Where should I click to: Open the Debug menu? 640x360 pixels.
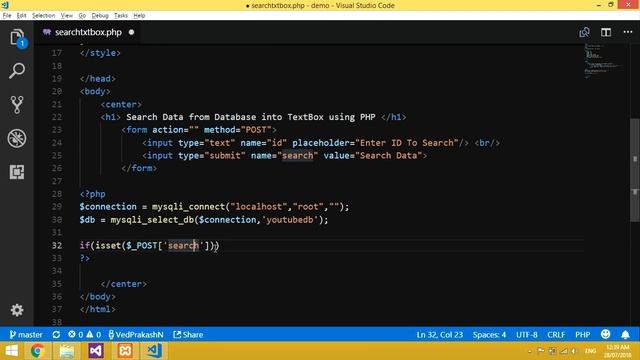click(x=100, y=16)
